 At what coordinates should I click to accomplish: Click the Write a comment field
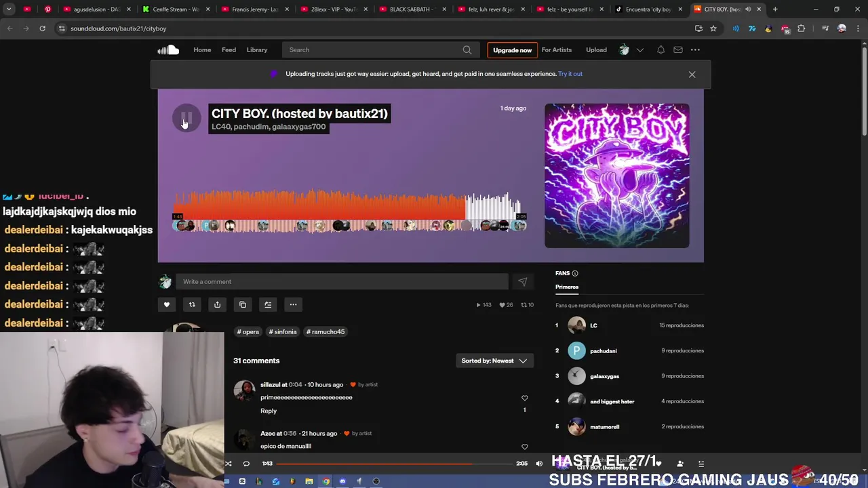(x=342, y=282)
